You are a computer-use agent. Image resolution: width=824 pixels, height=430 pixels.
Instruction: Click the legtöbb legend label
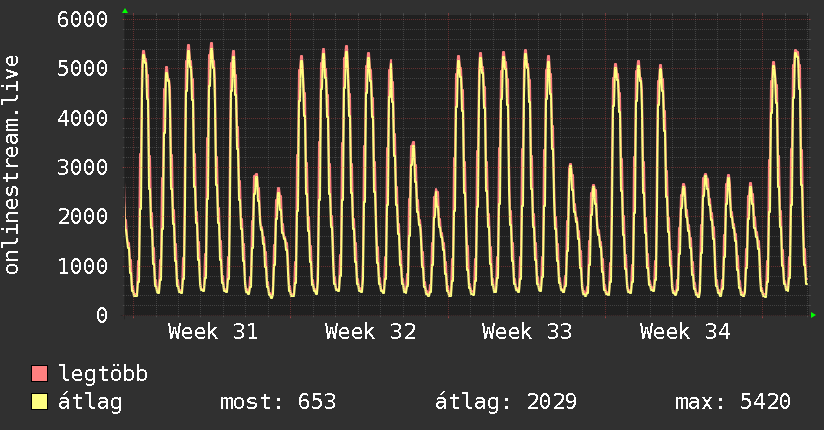pyautogui.click(x=103, y=374)
